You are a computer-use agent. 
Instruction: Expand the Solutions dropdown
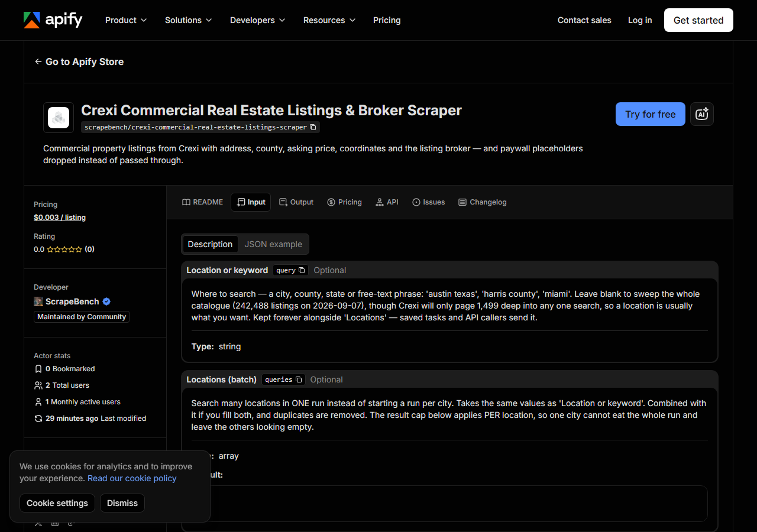188,20
